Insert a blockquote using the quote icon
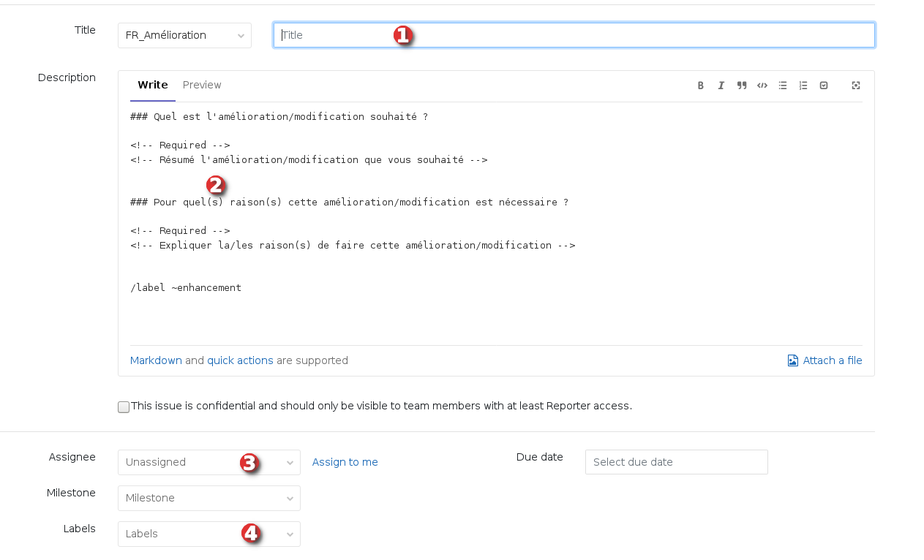924x560 pixels. (741, 86)
